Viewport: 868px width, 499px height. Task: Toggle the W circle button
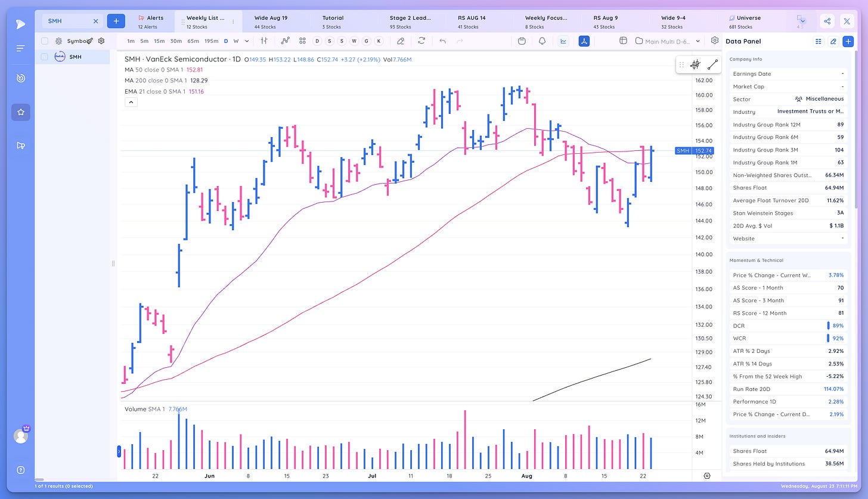coord(354,41)
